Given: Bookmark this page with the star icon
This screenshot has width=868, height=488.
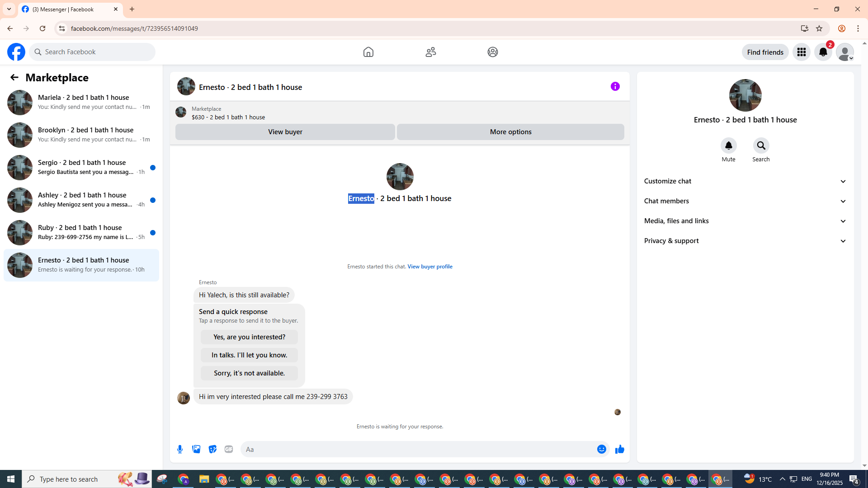Looking at the screenshot, I should pyautogui.click(x=819, y=28).
